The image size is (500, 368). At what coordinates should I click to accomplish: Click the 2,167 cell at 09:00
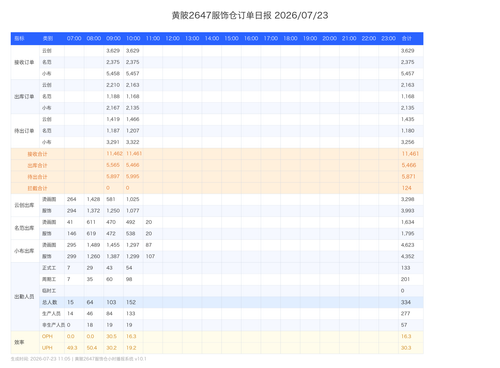click(x=113, y=108)
